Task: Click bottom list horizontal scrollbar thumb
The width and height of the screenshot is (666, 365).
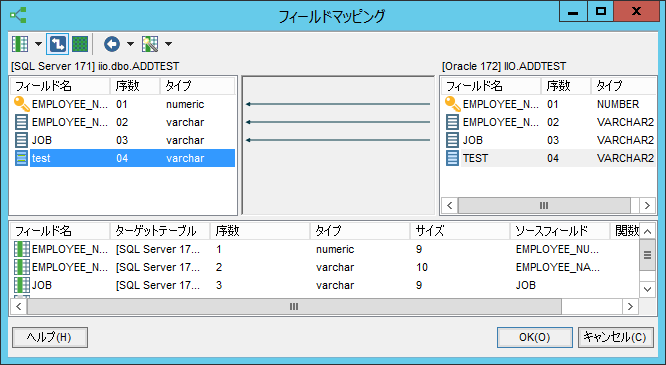Action: pos(294,306)
